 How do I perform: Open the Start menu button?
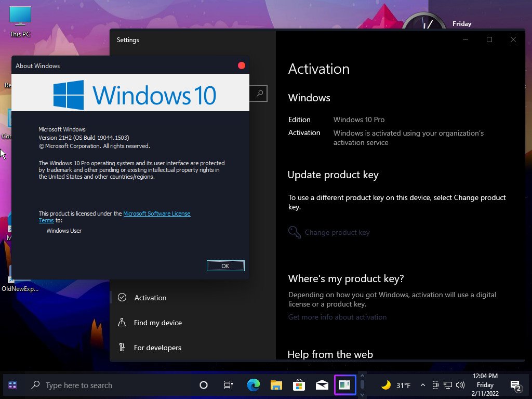point(12,385)
